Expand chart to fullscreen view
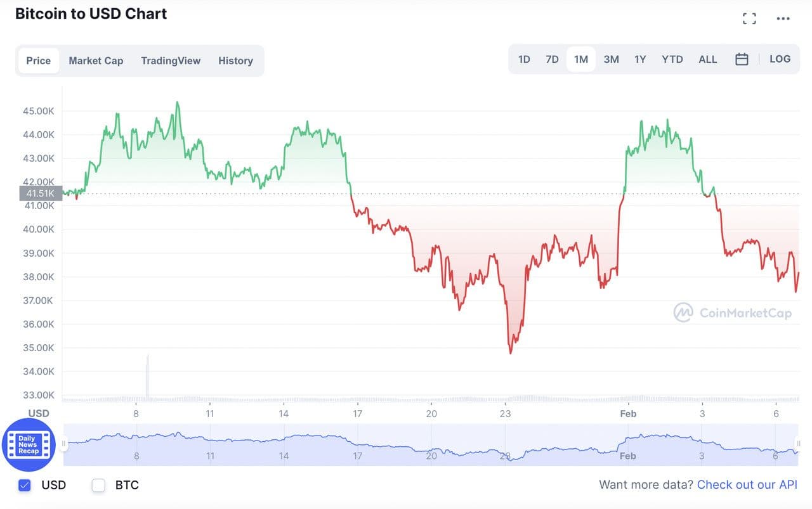 (749, 19)
